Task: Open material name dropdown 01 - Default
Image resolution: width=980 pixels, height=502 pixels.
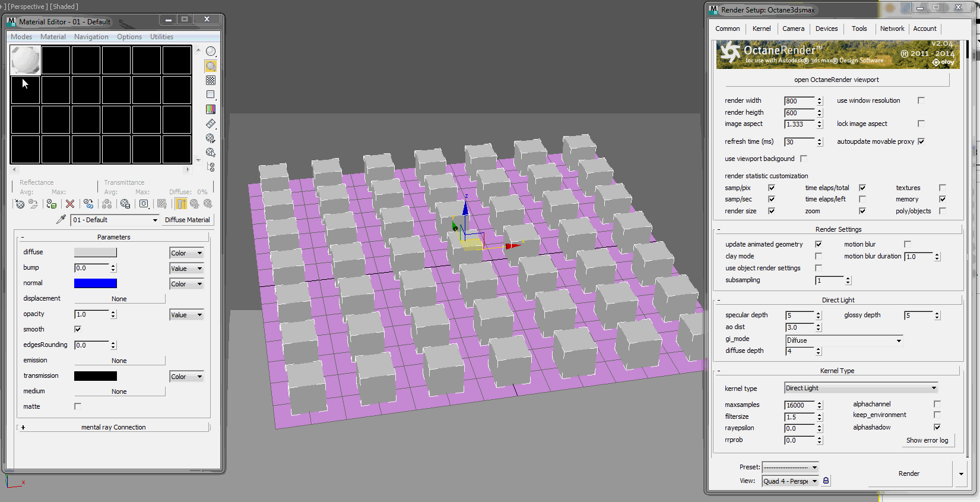Action: [115, 220]
